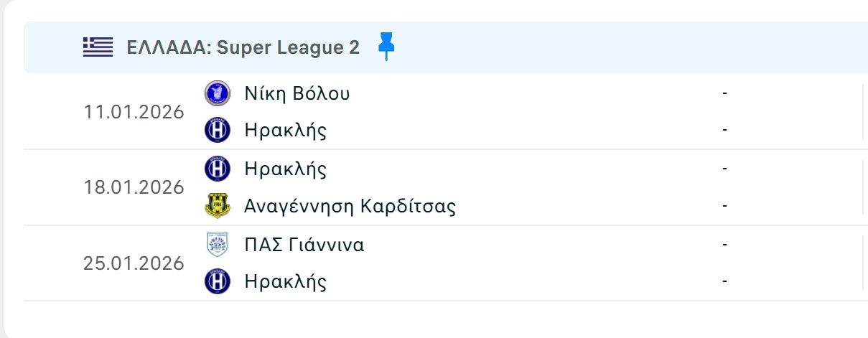The image size is (868, 338).
Task: Unpin the Super League 2 league
Action: tap(386, 47)
